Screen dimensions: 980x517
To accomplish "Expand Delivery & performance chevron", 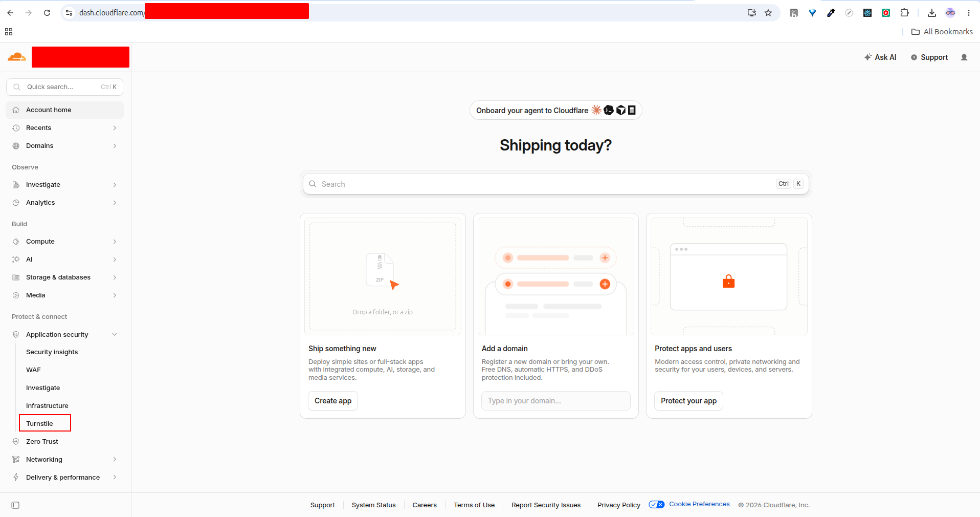I will [115, 478].
